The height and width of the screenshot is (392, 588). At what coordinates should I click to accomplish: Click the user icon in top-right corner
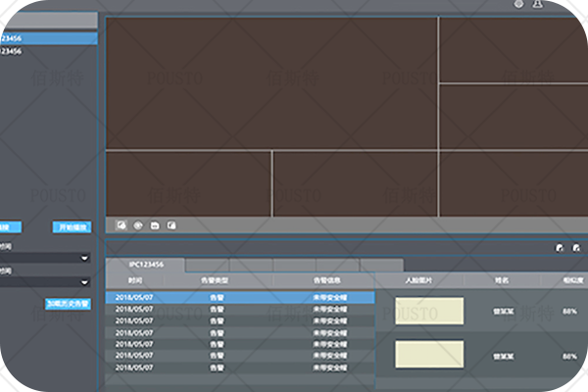pyautogui.click(x=537, y=5)
